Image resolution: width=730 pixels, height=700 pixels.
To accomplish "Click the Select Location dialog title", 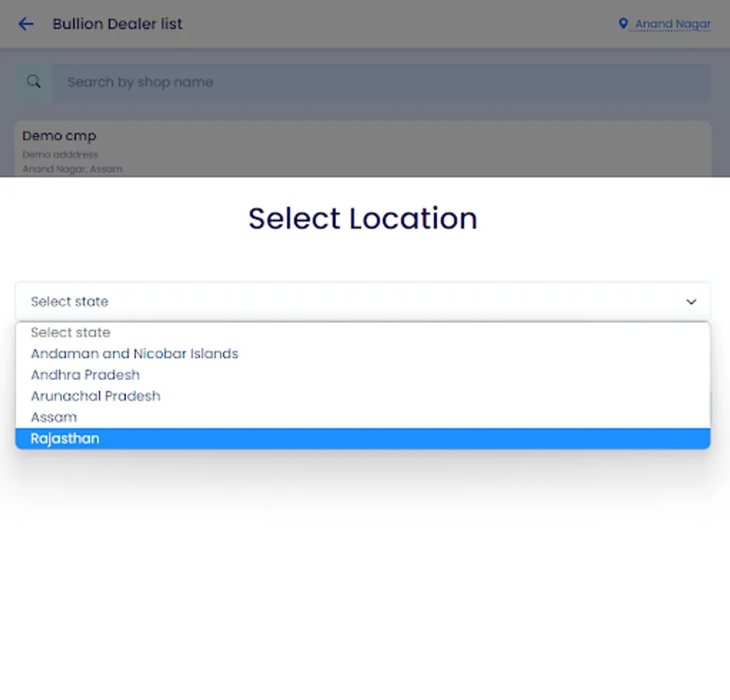I will pos(363,219).
